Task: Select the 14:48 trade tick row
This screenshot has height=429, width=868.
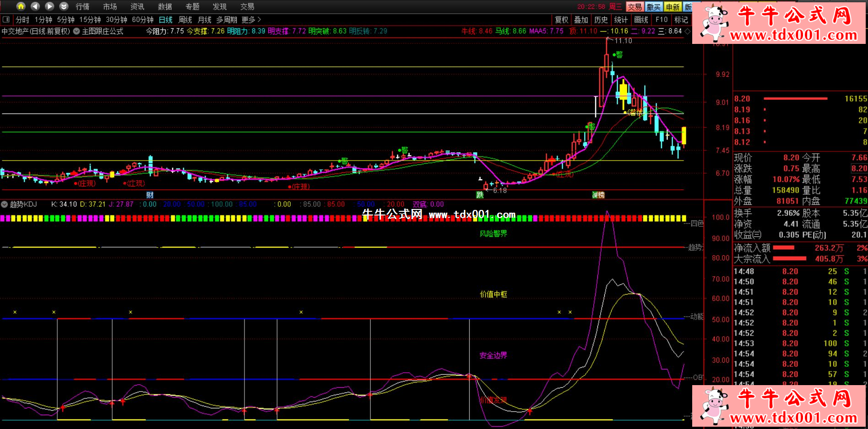Action: (800, 271)
